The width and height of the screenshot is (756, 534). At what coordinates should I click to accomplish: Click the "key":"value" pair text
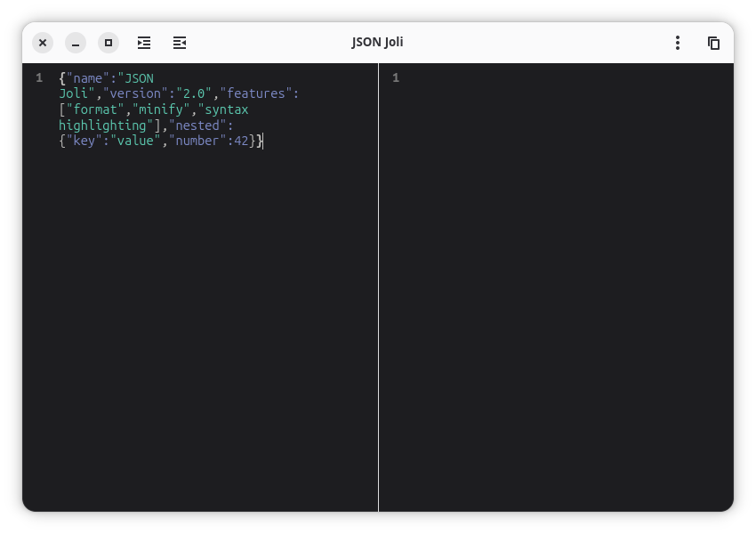(x=111, y=141)
